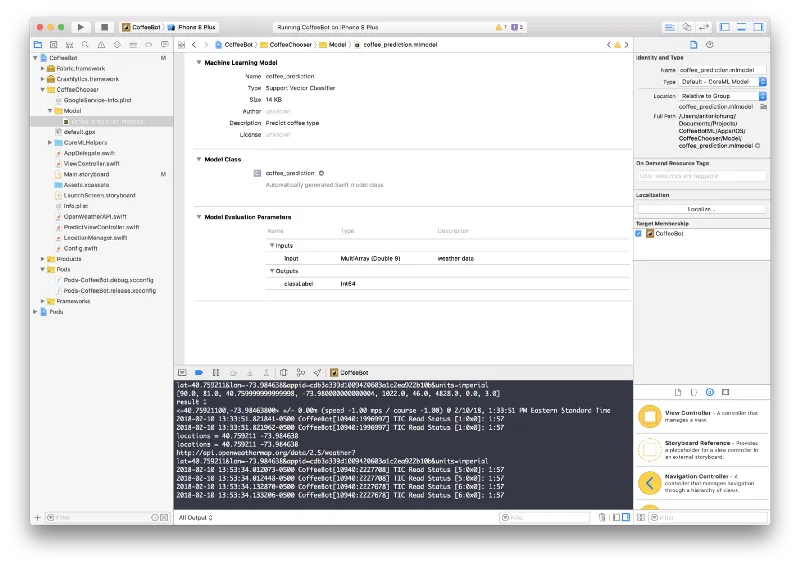
Task: Click the Localize button
Action: click(702, 209)
